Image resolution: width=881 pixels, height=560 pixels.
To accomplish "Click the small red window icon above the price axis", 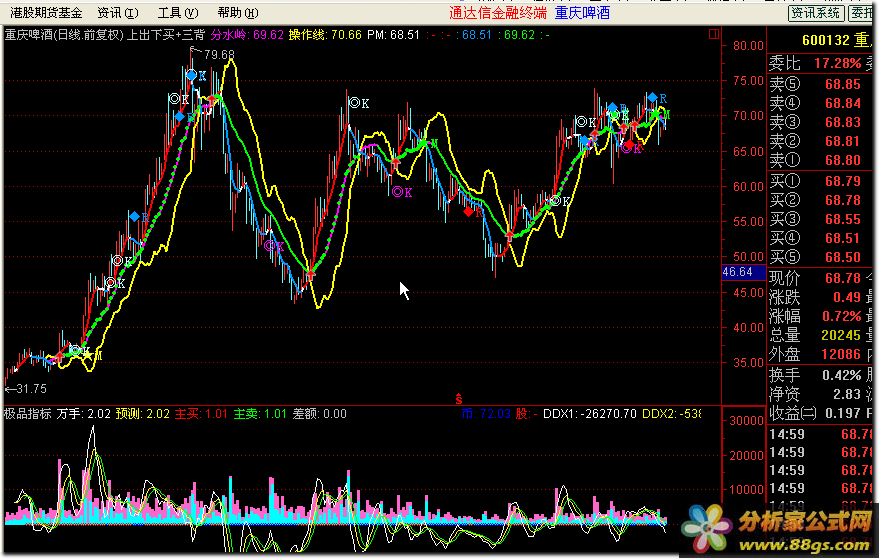I will pyautogui.click(x=714, y=34).
